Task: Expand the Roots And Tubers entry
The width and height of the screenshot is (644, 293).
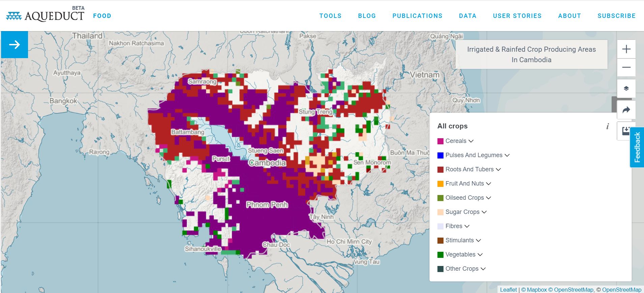Action: pos(498,169)
